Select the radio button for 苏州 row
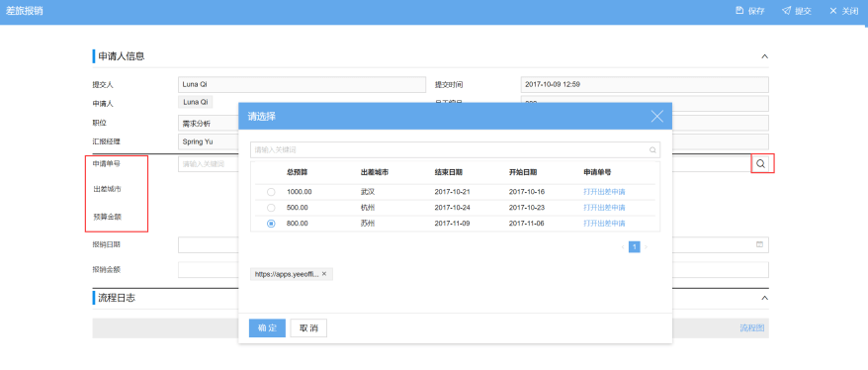Viewport: 868px width, 370px height. click(x=271, y=224)
